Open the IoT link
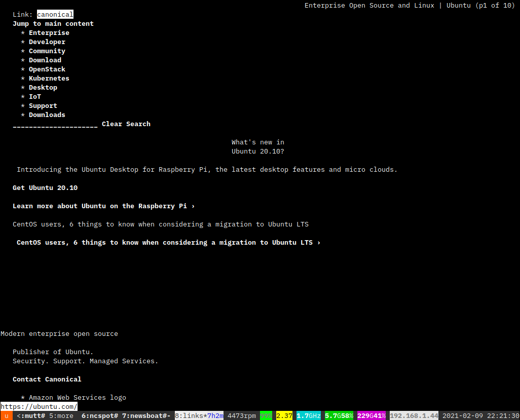Image resolution: width=520 pixels, height=420 pixels. pyautogui.click(x=35, y=96)
